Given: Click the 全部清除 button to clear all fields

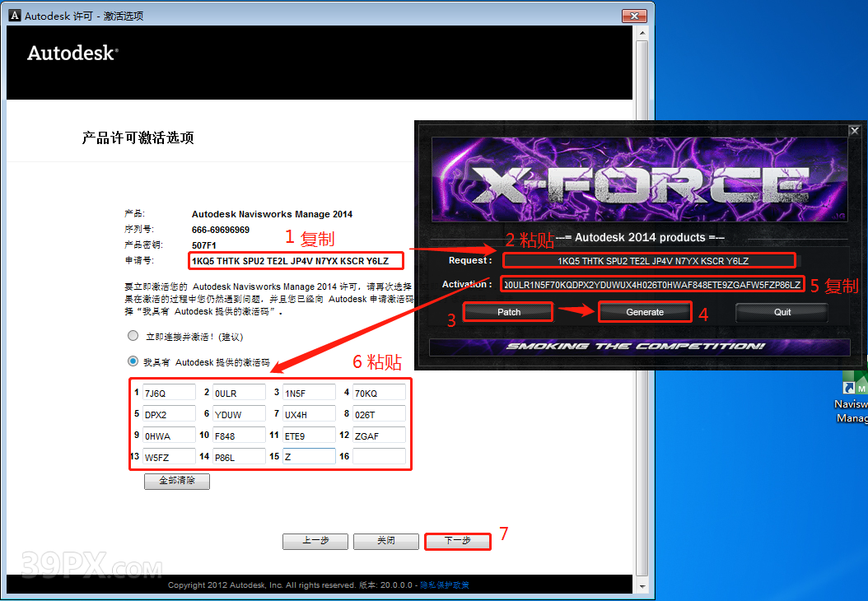Looking at the screenshot, I should pyautogui.click(x=176, y=481).
